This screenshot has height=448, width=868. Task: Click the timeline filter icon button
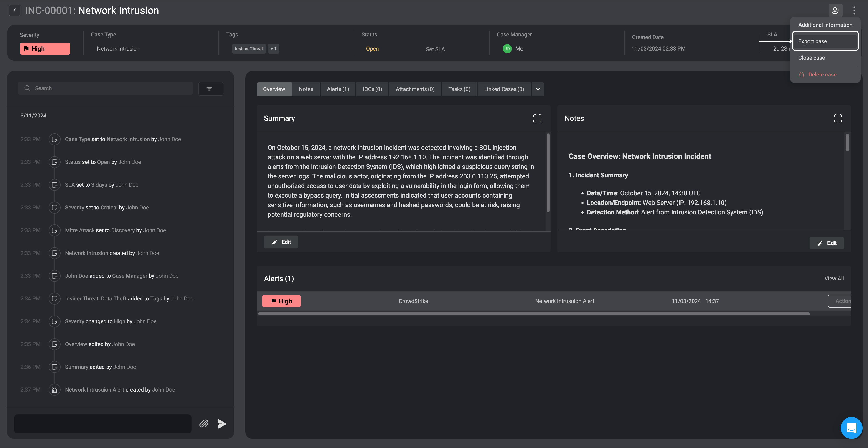coord(211,89)
